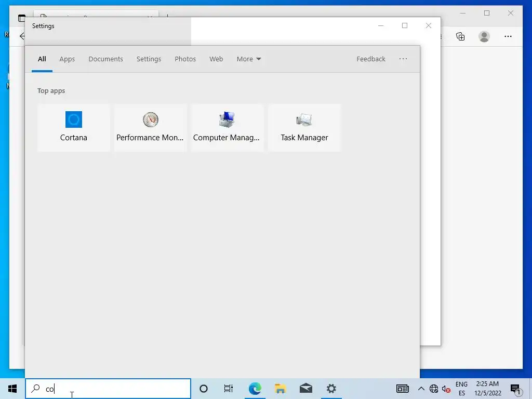Select the All search tab
The image size is (532, 399).
coord(42,59)
